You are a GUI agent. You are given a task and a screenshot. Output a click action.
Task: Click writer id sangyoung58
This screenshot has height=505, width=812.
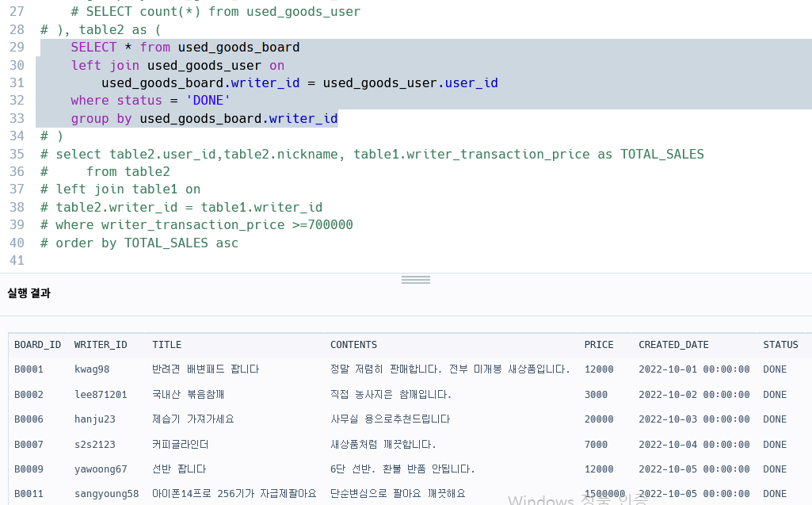coord(106,494)
